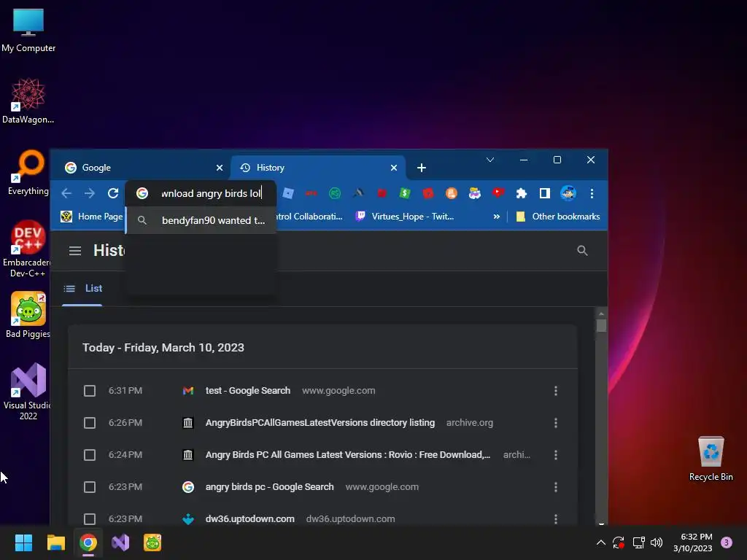Open the angry birds pc - Google Search entry

270,486
